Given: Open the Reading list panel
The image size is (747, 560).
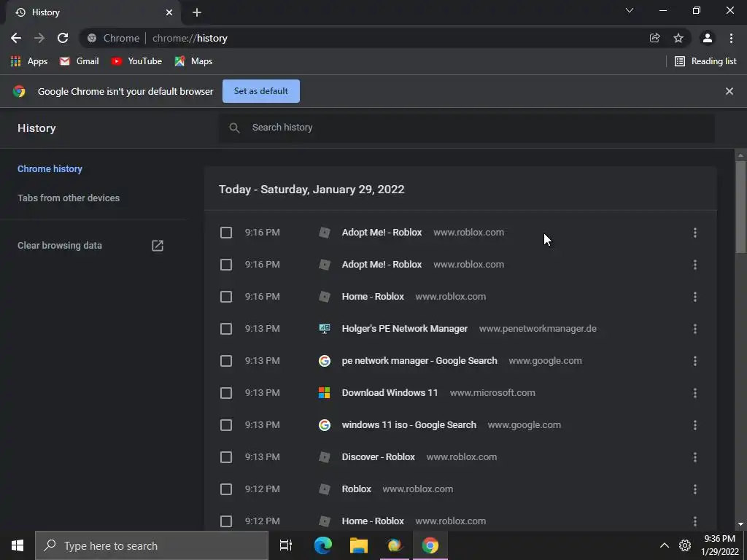Looking at the screenshot, I should 705,61.
